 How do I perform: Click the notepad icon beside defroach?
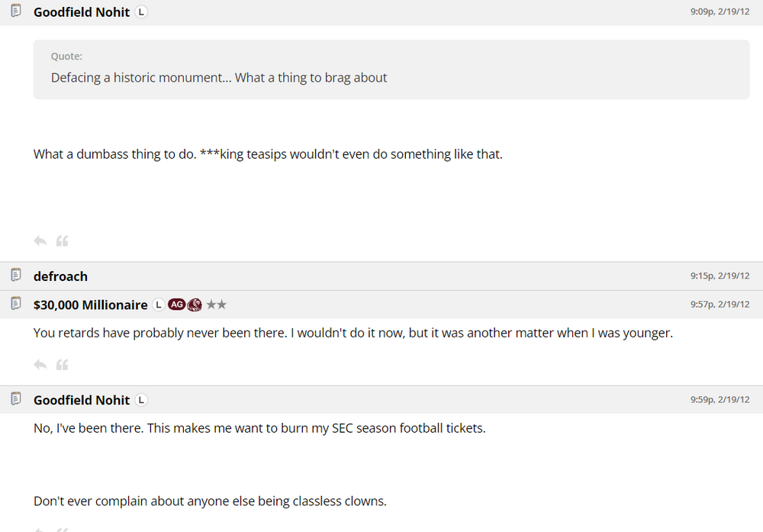coord(16,276)
